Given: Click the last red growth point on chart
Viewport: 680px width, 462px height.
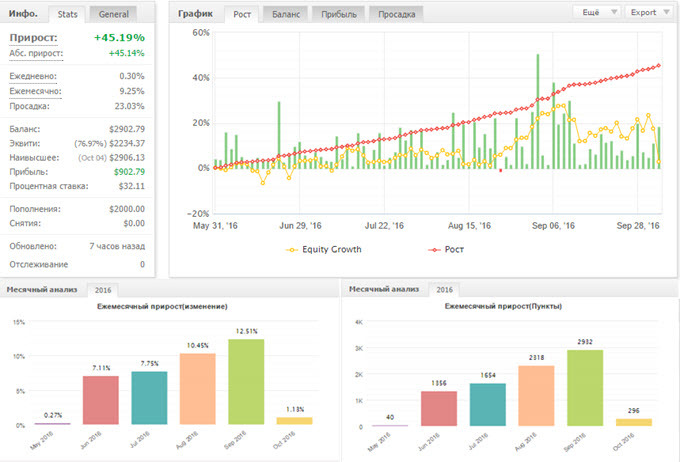Looking at the screenshot, I should point(659,66).
